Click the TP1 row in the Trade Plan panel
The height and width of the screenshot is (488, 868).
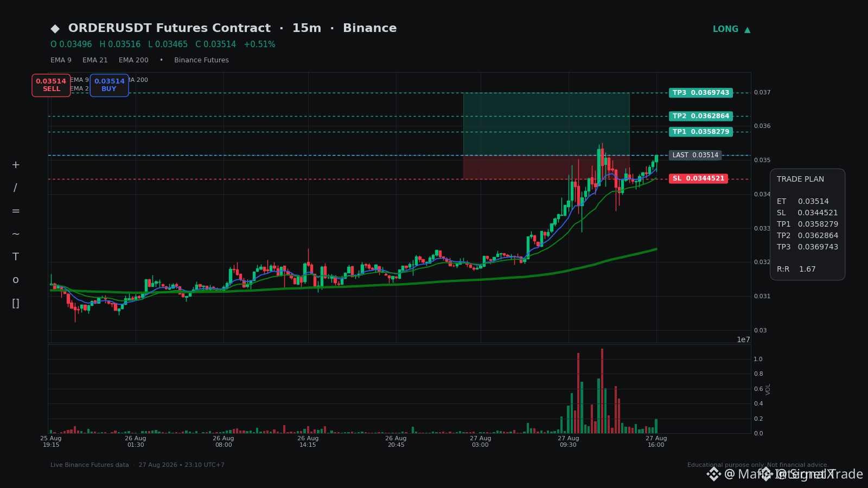[807, 224]
